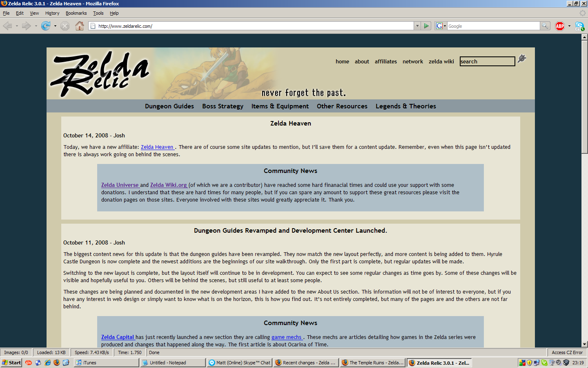The image size is (588, 368).
Task: Follow the Zelda Heaven affiliate link
Action: [157, 147]
